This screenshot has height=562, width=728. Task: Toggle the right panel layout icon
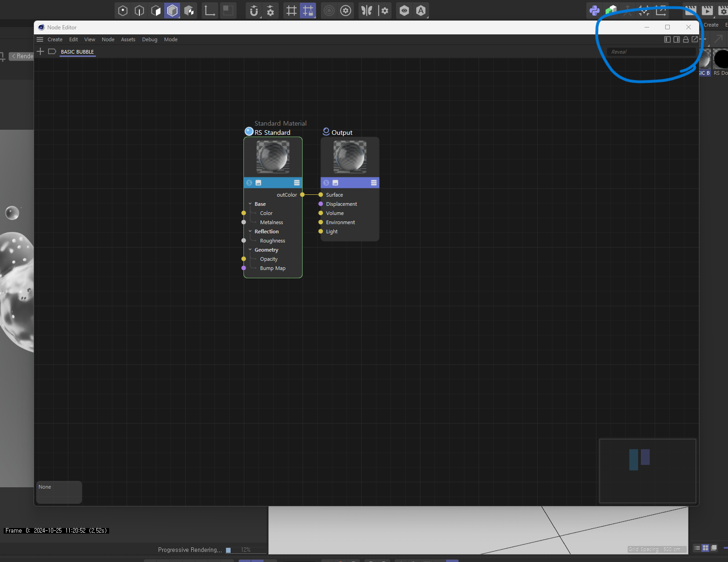click(x=677, y=39)
